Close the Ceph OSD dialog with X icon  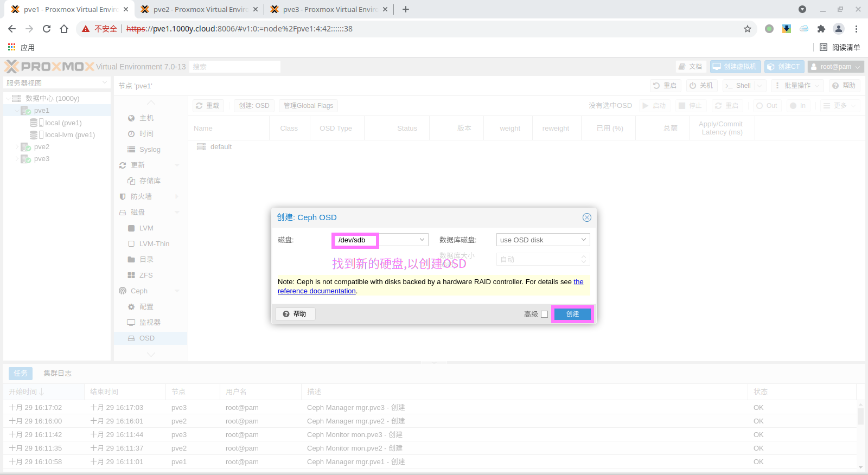tap(586, 217)
